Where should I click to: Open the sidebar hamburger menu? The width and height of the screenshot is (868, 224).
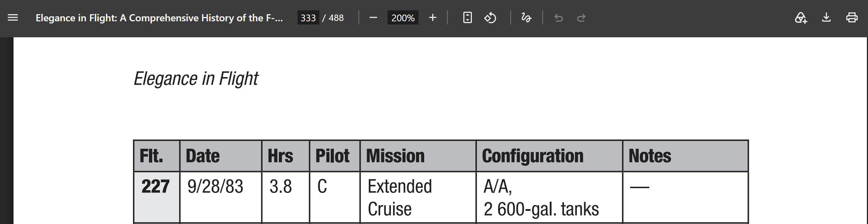pyautogui.click(x=13, y=17)
